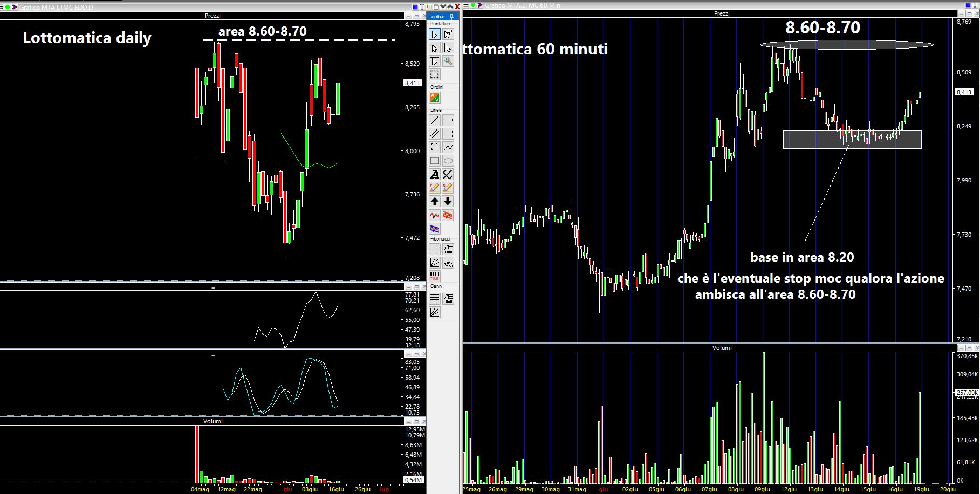Insert an up arrow marker
Screen dimensions: 980x494
435,201
